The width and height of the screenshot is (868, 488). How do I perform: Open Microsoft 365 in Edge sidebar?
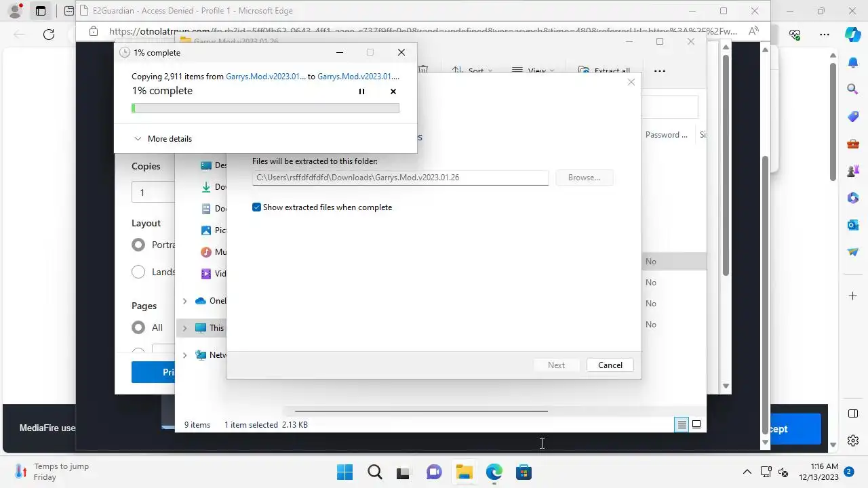coord(853,198)
